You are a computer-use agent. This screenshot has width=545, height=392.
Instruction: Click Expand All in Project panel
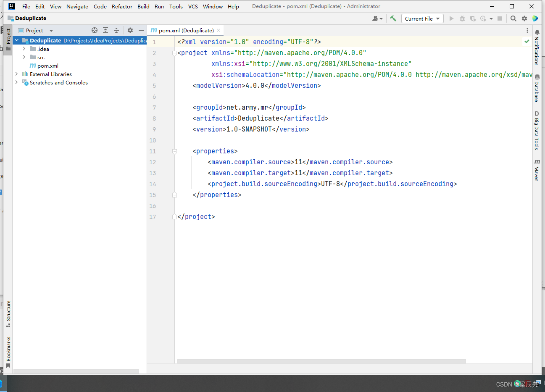pyautogui.click(x=105, y=30)
